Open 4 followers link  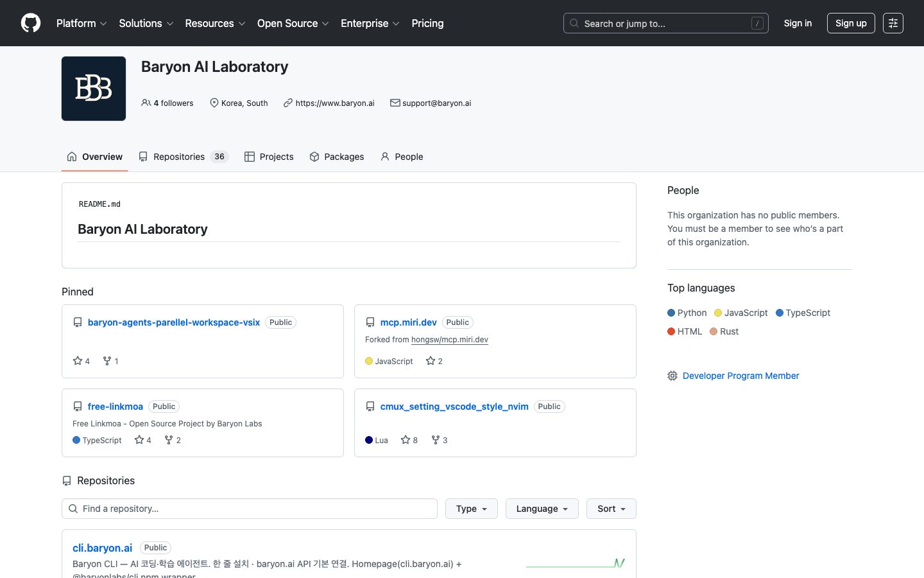tap(167, 103)
